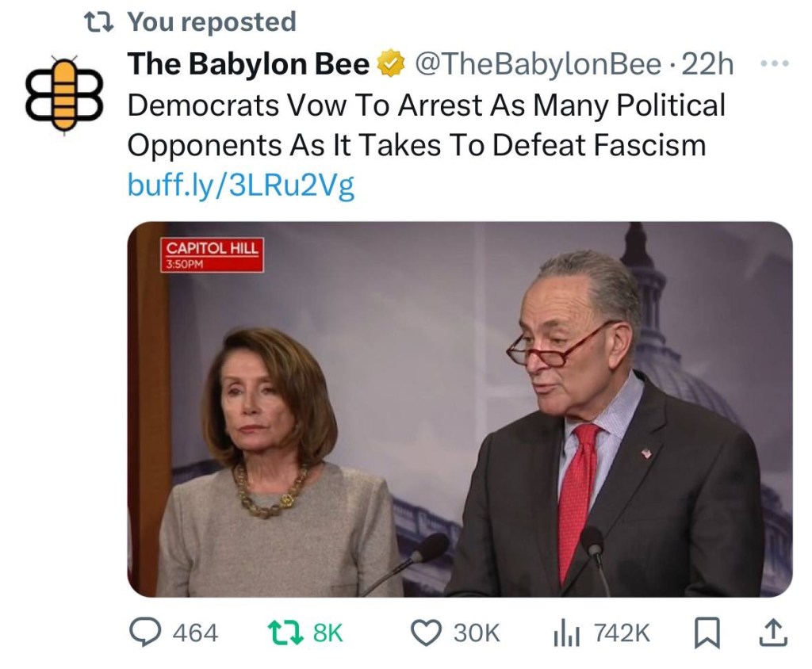This screenshot has width=812, height=669.
Task: Click the "You reposted" label
Action: pyautogui.click(x=212, y=21)
